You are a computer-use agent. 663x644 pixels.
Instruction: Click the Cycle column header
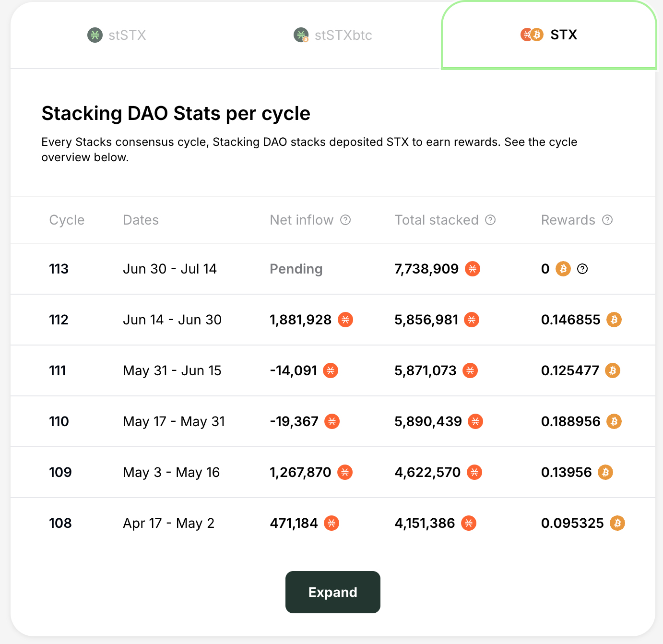click(67, 220)
